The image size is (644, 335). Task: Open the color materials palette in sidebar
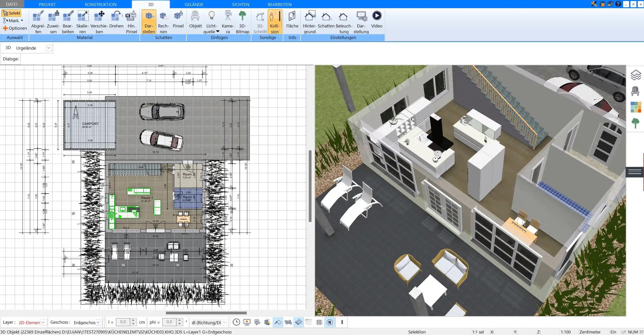pos(636,107)
